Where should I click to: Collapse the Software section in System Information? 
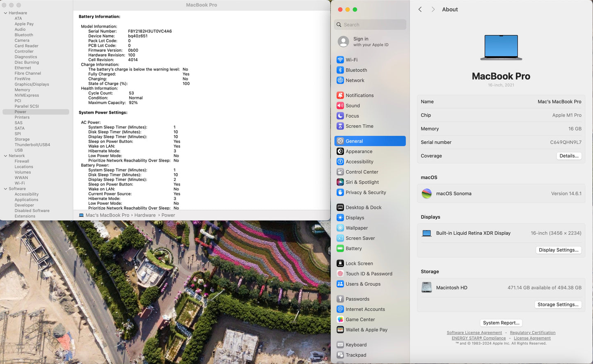[5, 189]
